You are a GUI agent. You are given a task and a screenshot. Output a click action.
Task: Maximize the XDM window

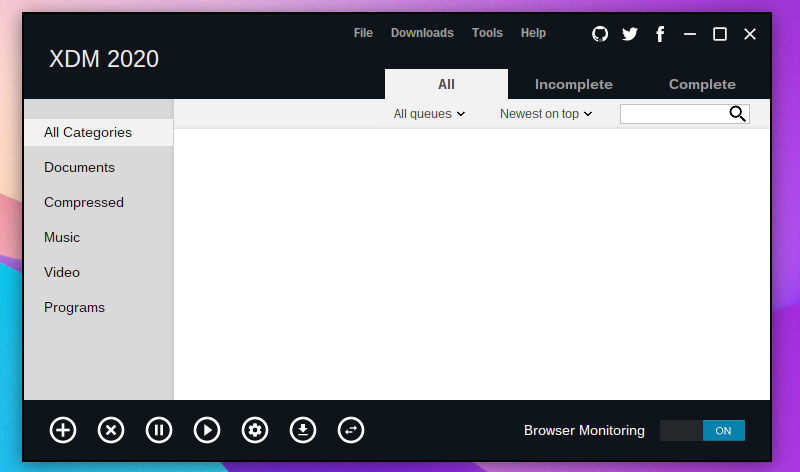pyautogui.click(x=720, y=34)
